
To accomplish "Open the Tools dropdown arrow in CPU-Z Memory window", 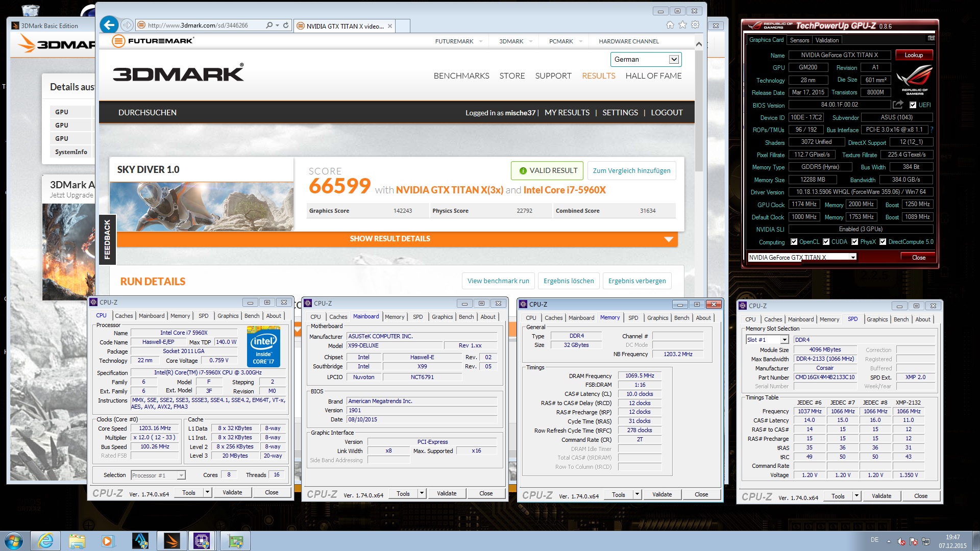I will tap(637, 494).
